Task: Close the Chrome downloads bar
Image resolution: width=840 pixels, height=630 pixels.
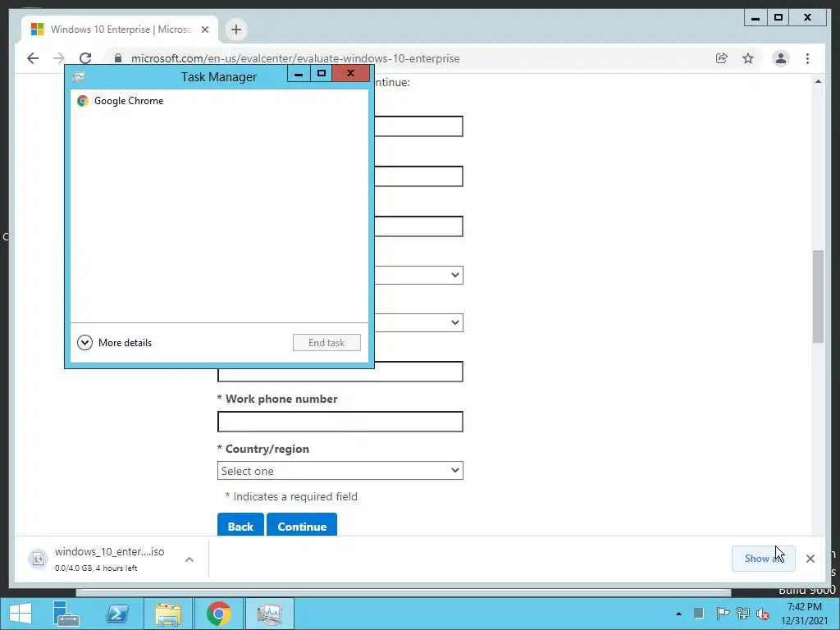Action: (810, 559)
